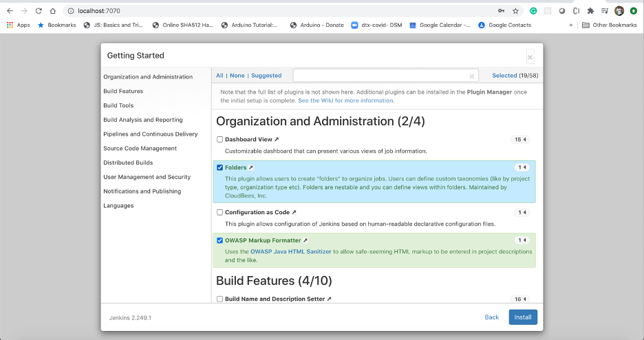
Task: Expand Dashboard View dependencies badge 15
Action: [520, 140]
